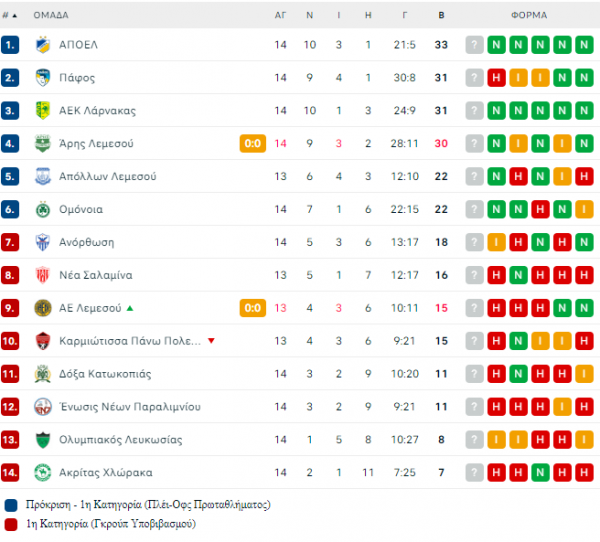Click the live 0:0 score badge for Άρης Λεμεσού

[x=253, y=144]
